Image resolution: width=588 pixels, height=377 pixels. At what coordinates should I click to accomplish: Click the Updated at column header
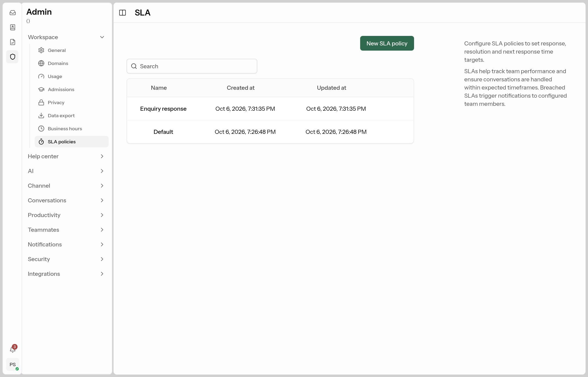tap(332, 88)
